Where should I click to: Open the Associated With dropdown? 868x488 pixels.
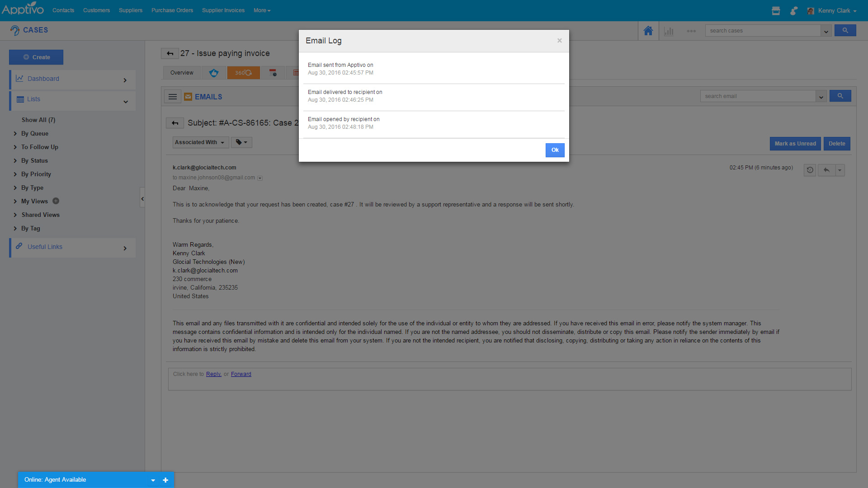200,142
